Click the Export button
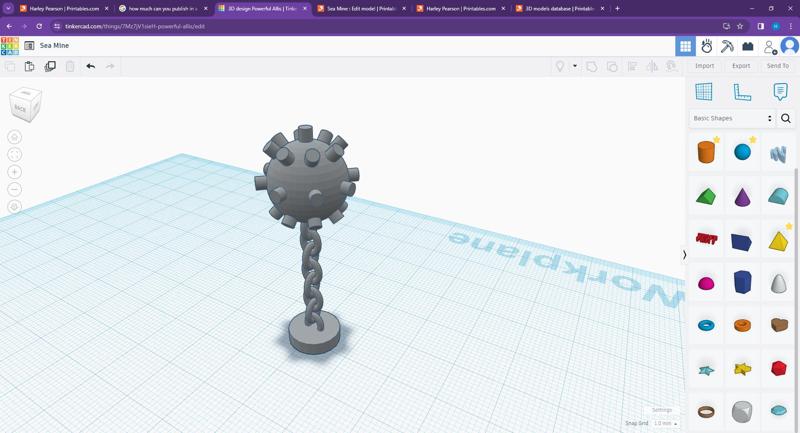Viewport: 800px width, 433px height. tap(741, 66)
